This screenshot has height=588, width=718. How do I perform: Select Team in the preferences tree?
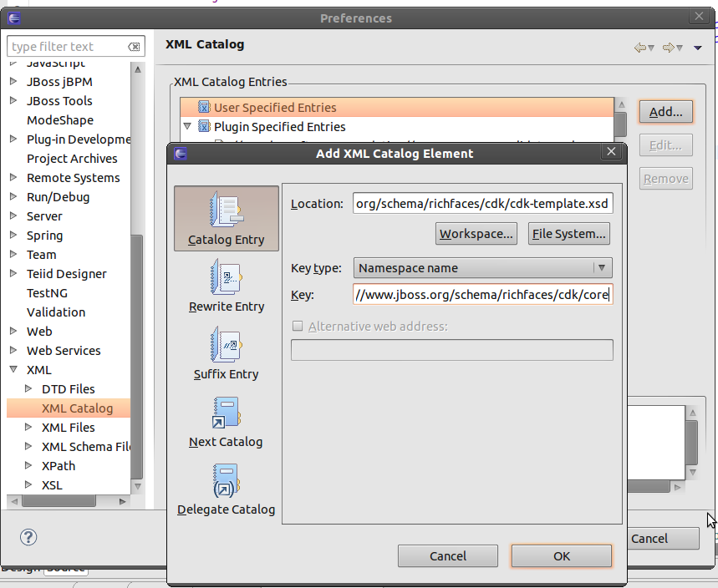(41, 255)
